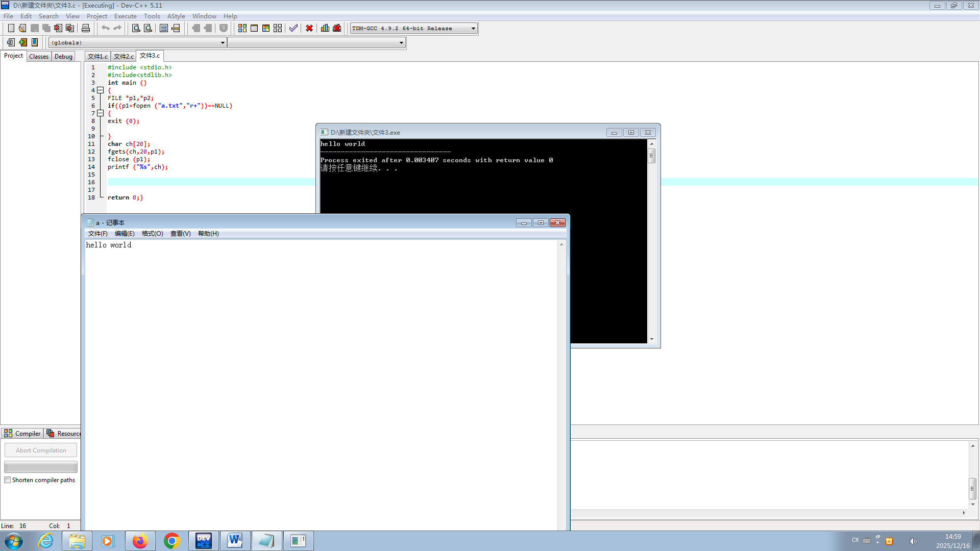The image size is (980, 551).
Task: Open Firefox from the taskbar
Action: click(x=140, y=541)
